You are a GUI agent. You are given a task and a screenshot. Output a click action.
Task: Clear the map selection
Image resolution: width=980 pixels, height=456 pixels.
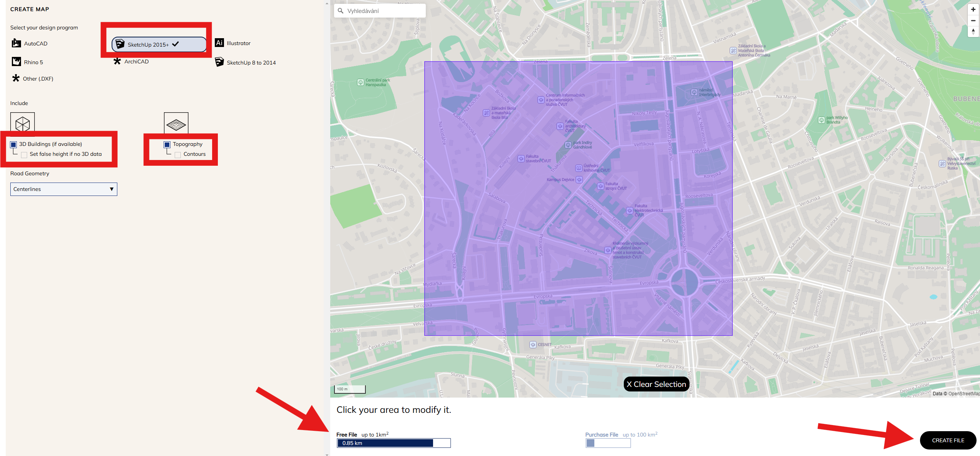point(656,384)
